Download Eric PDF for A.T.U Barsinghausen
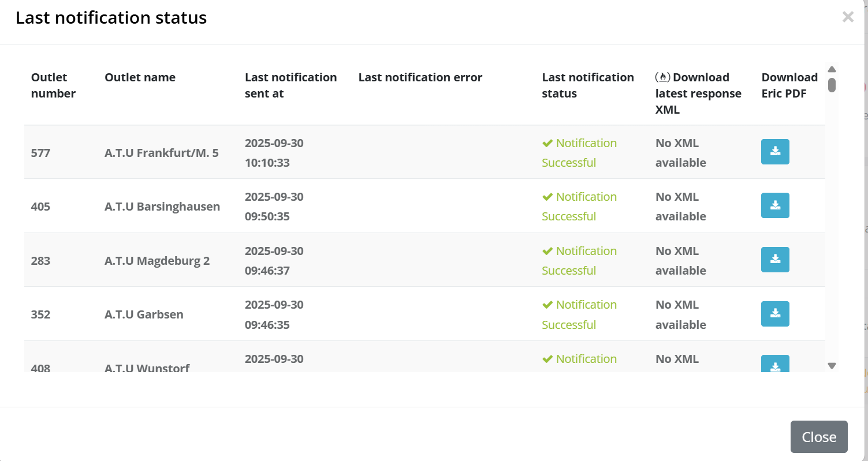This screenshot has width=868, height=461. pos(775,205)
